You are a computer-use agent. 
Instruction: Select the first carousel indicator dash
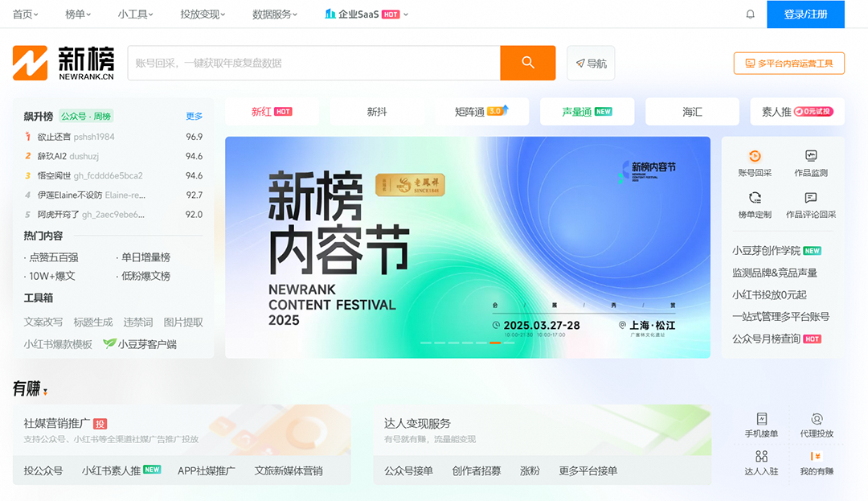pyautogui.click(x=426, y=343)
